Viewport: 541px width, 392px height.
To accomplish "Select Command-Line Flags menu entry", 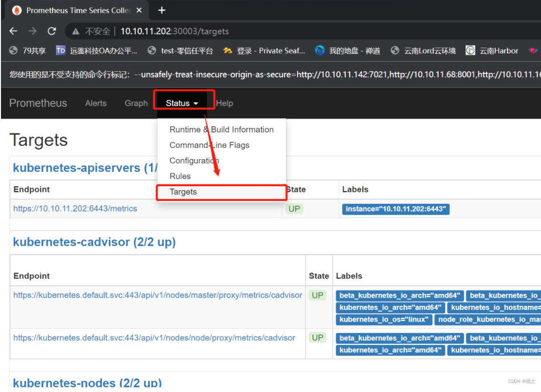I will tap(222, 145).
